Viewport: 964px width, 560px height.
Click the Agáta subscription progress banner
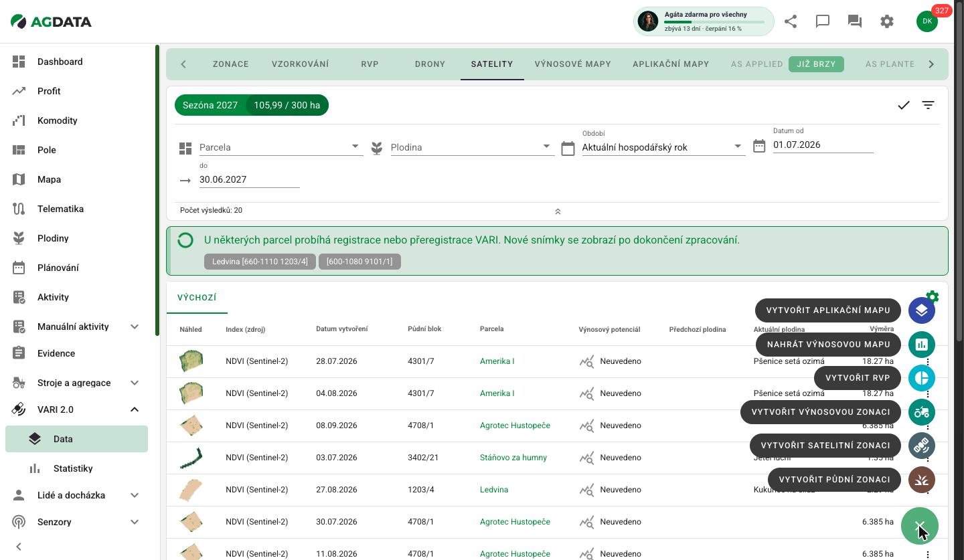(x=704, y=21)
